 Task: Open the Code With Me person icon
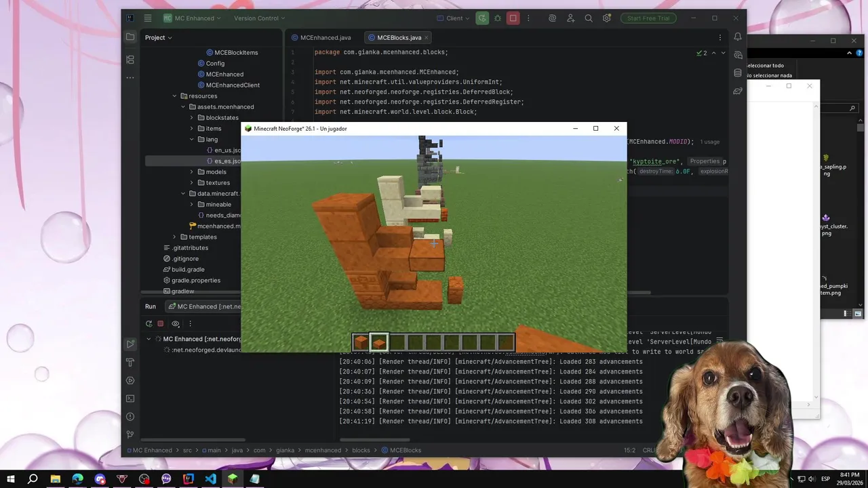571,18
